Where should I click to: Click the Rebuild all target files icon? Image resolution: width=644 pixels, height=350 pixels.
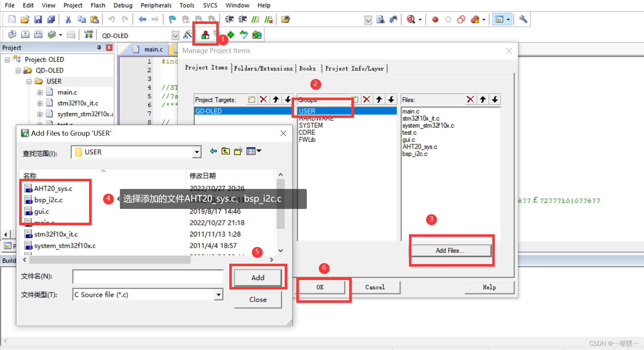pos(38,34)
